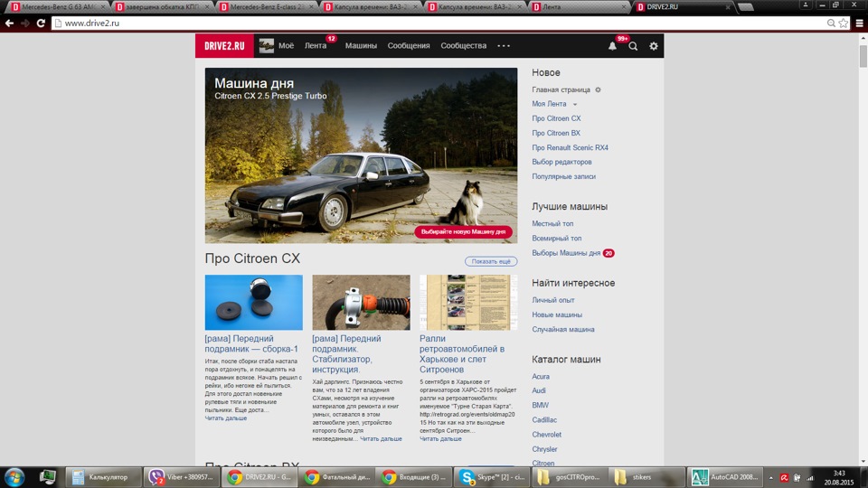This screenshot has width=868, height=488.
Task: Bookmark page with star icon
Action: click(843, 23)
